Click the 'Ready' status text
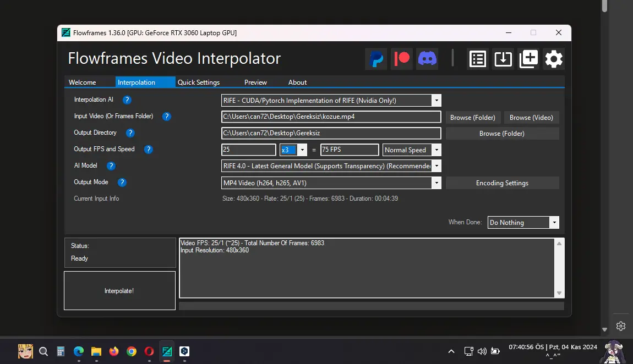 pos(79,258)
